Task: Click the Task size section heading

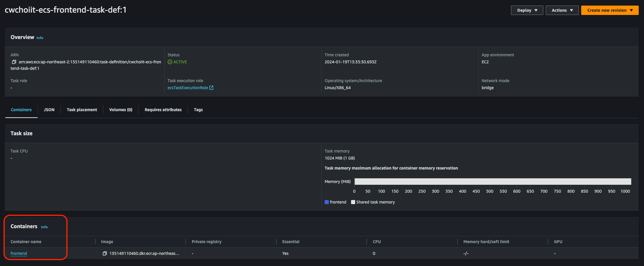Action: pos(21,133)
